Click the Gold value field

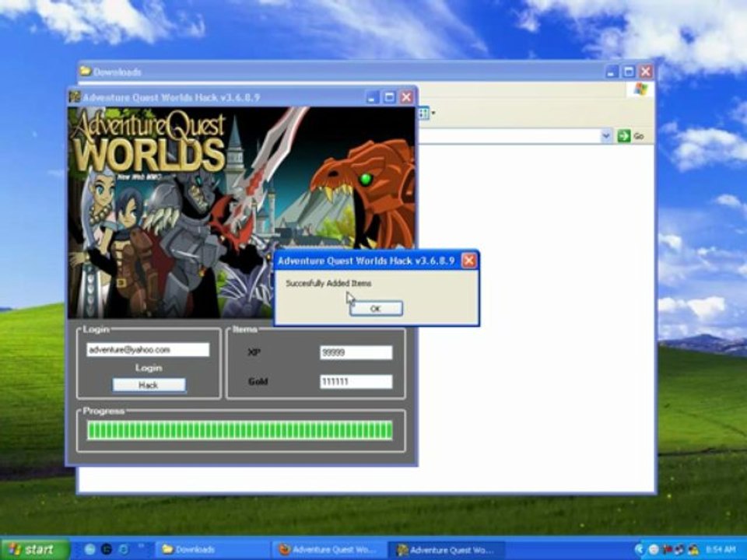pos(356,381)
